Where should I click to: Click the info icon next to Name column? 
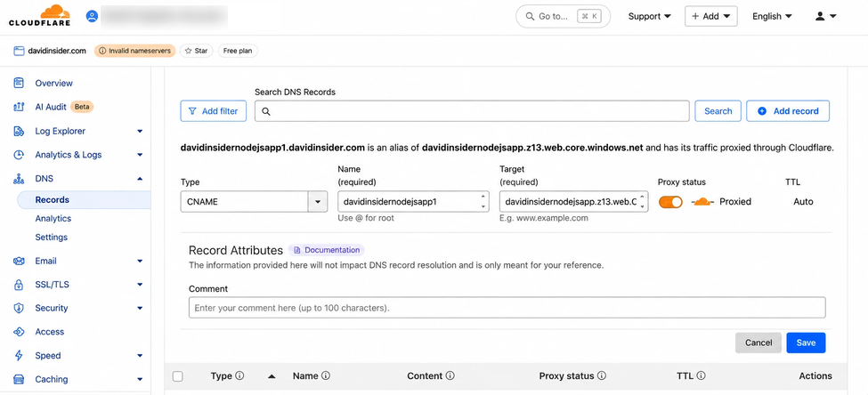[326, 375]
